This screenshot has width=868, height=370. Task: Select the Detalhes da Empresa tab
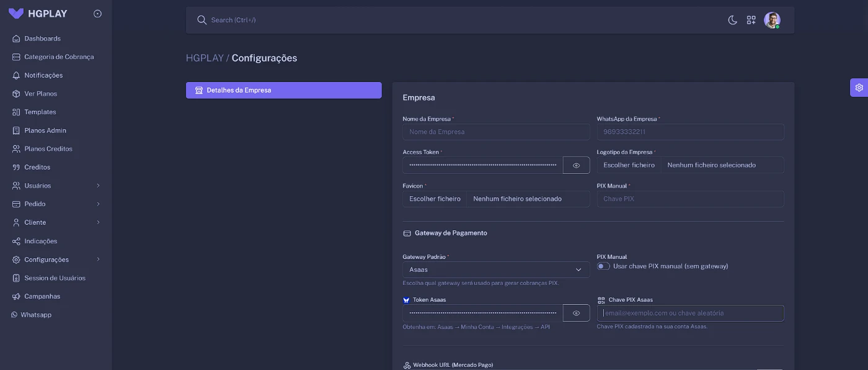[x=283, y=90]
